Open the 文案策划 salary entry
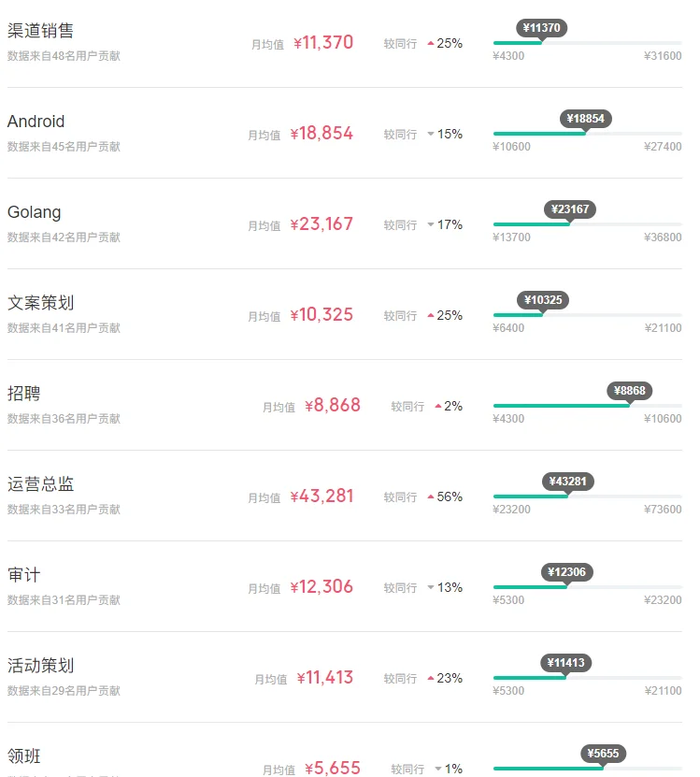The image size is (700, 777). pyautogui.click(x=40, y=303)
